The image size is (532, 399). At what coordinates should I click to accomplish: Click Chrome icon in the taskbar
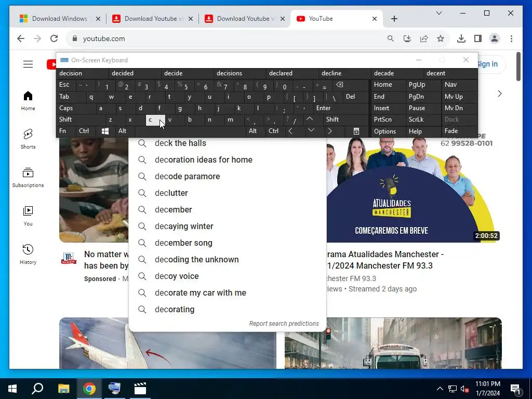(x=89, y=389)
